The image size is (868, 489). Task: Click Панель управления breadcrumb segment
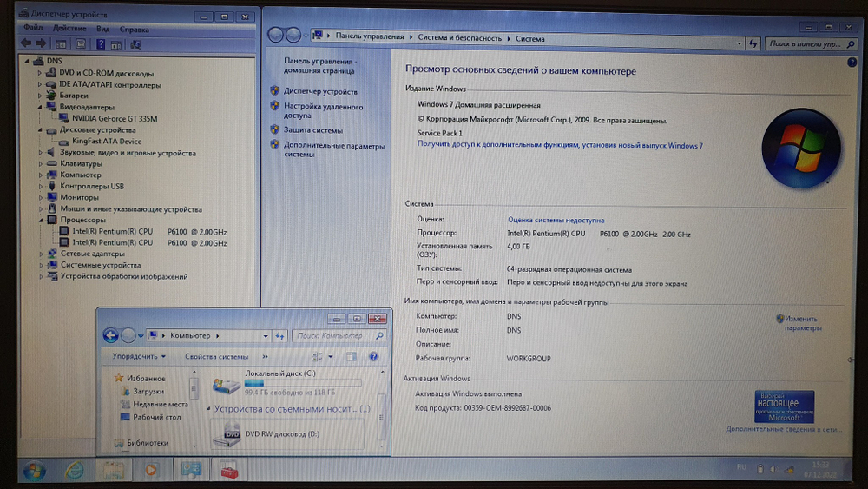coord(369,36)
